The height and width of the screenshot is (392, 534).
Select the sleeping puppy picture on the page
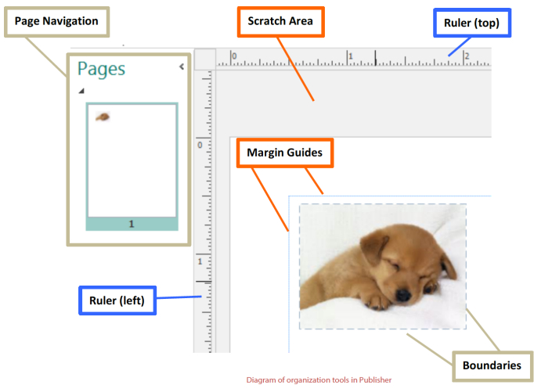[382, 266]
